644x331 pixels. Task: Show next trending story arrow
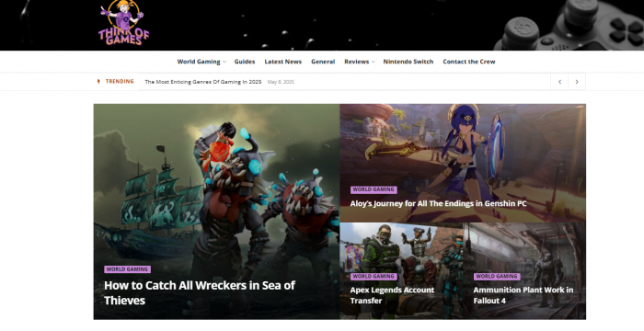pos(577,82)
